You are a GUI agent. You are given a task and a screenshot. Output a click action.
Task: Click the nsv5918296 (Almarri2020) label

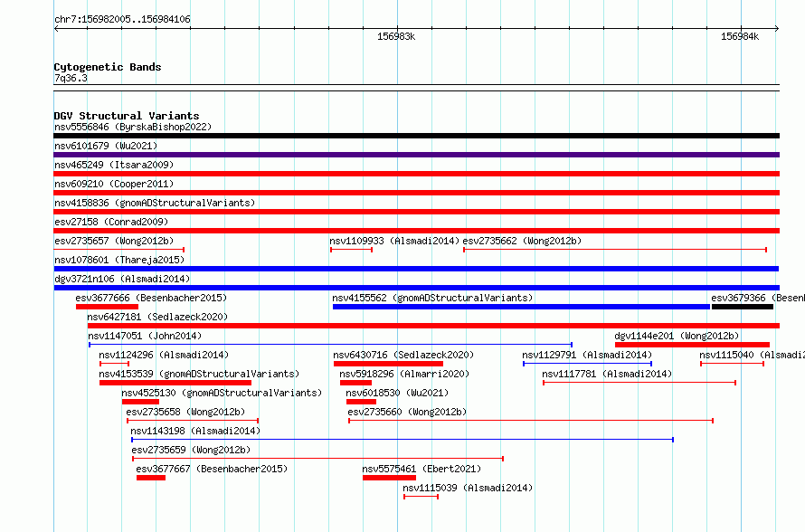point(404,374)
